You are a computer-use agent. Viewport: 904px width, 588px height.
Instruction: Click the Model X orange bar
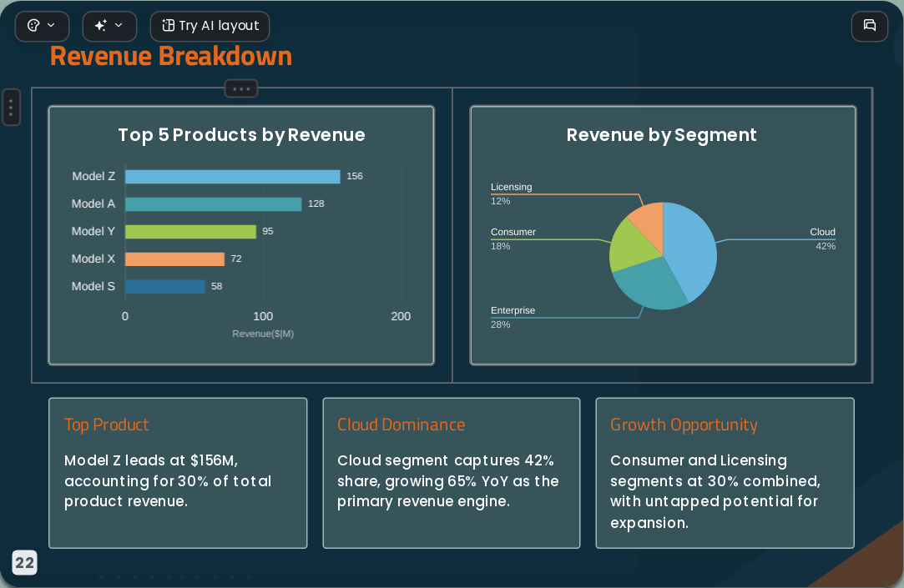coord(174,259)
